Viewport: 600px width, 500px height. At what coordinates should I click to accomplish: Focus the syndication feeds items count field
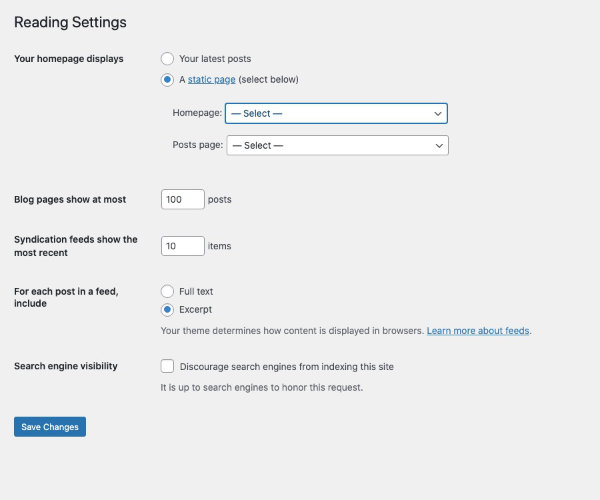183,246
